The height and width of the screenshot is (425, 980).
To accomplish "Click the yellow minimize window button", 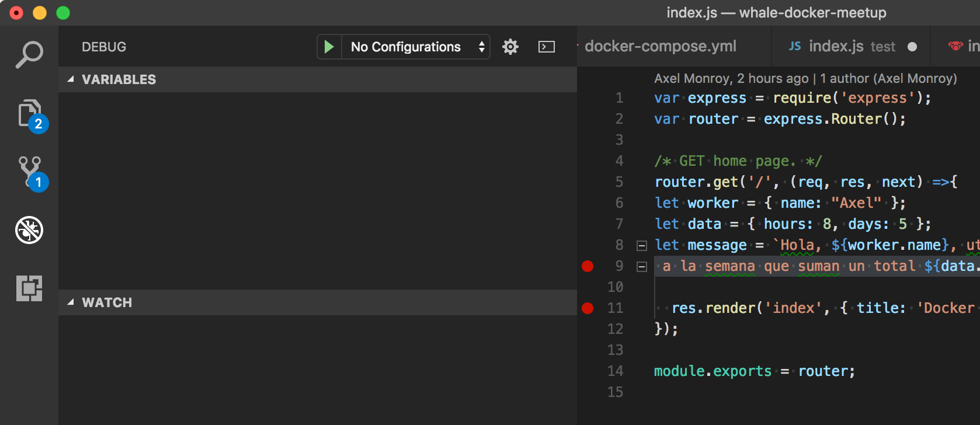I will tap(40, 12).
